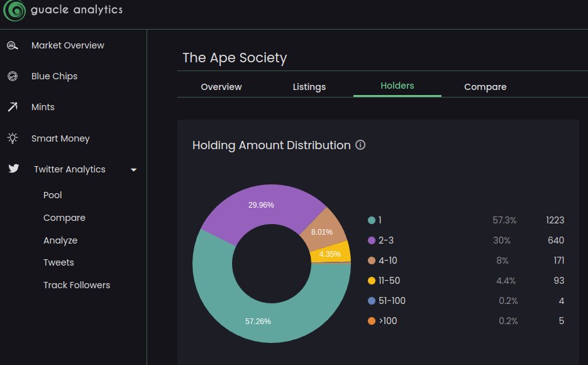The height and width of the screenshot is (365, 588).
Task: Toggle the teal '1' legend marker
Action: pos(372,220)
